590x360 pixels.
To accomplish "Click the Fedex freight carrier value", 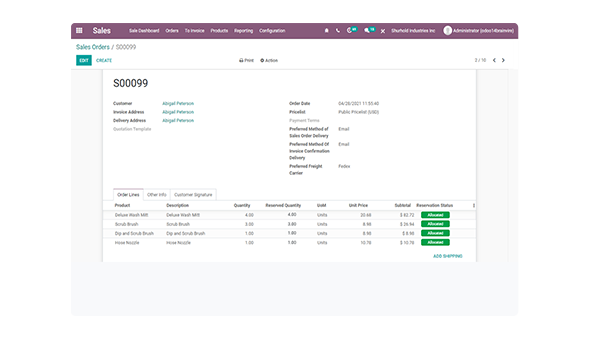I will tap(344, 166).
